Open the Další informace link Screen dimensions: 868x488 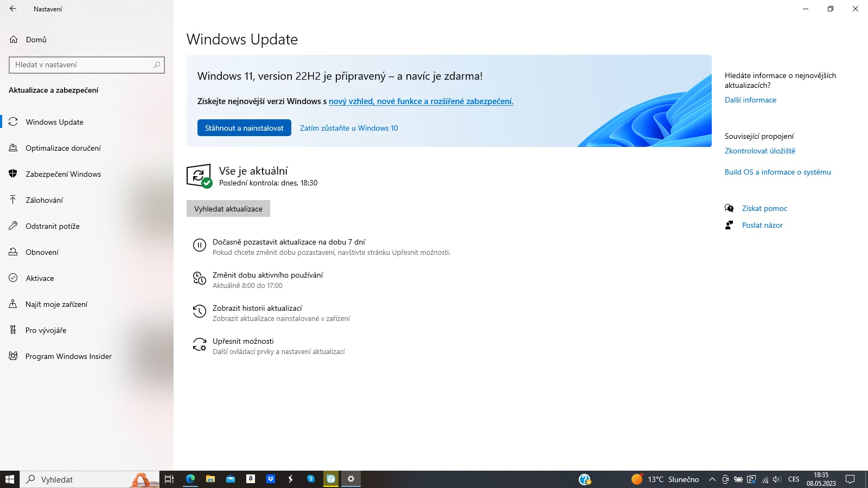tap(750, 100)
